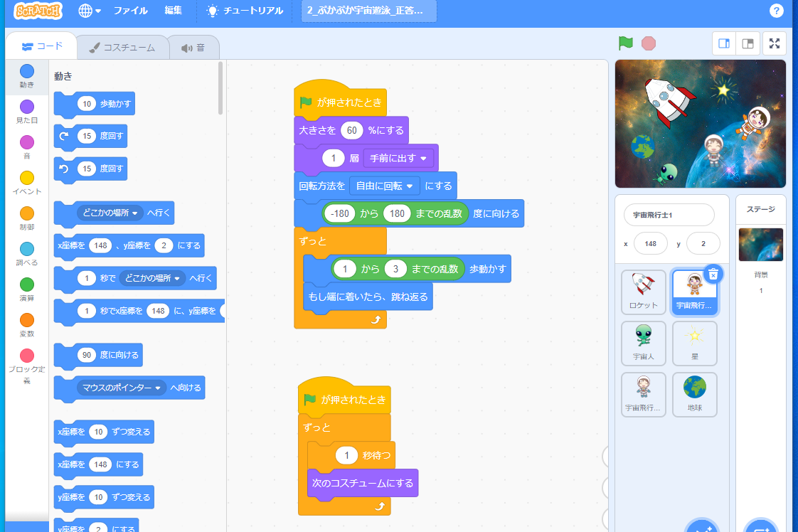
Task: Click the 1 value in 秒待つ block
Action: [346, 455]
